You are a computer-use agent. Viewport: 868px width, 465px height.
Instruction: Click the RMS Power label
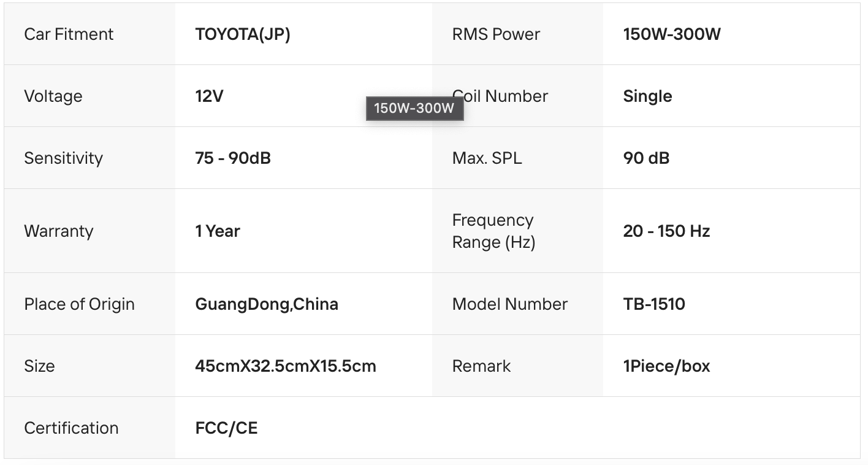[496, 34]
